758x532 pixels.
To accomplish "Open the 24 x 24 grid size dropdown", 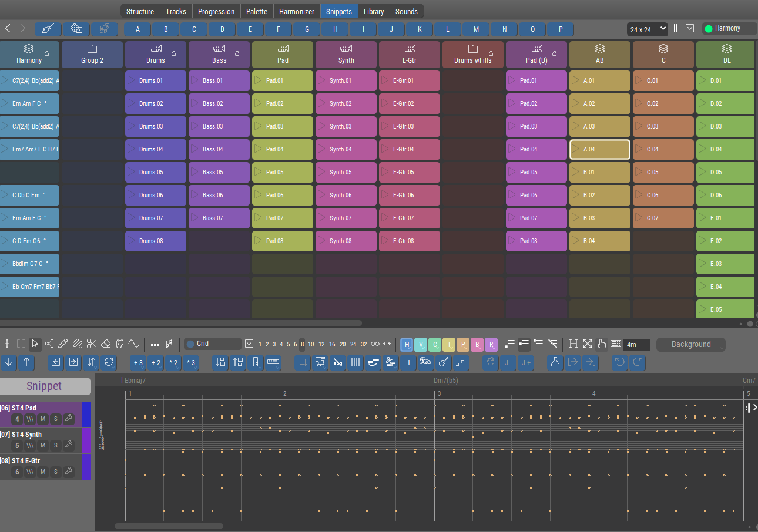I will [x=647, y=29].
